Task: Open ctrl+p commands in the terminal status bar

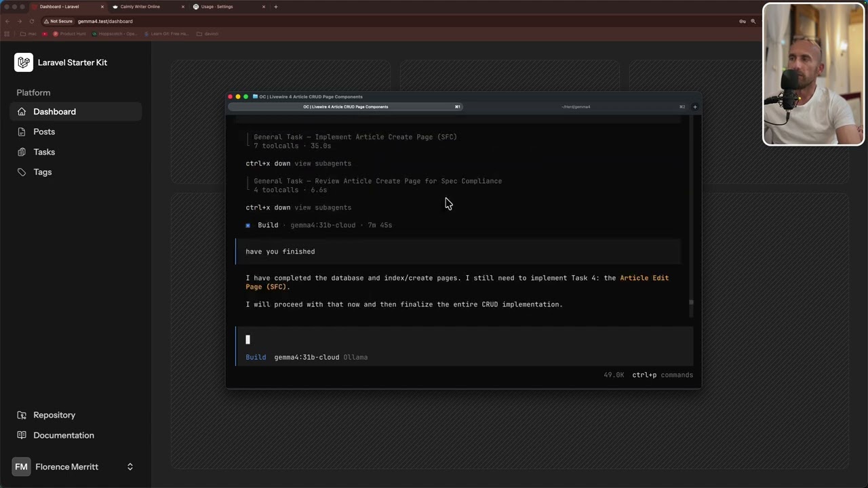Action: (660, 375)
